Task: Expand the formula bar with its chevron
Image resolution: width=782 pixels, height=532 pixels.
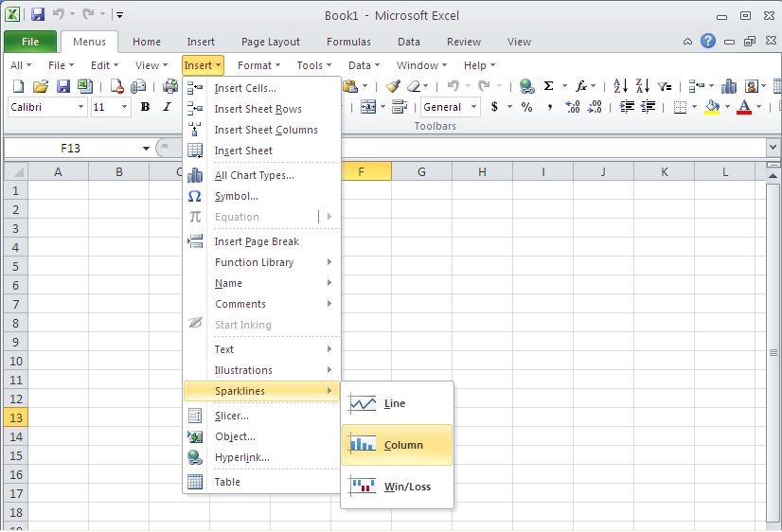Action: point(773,149)
